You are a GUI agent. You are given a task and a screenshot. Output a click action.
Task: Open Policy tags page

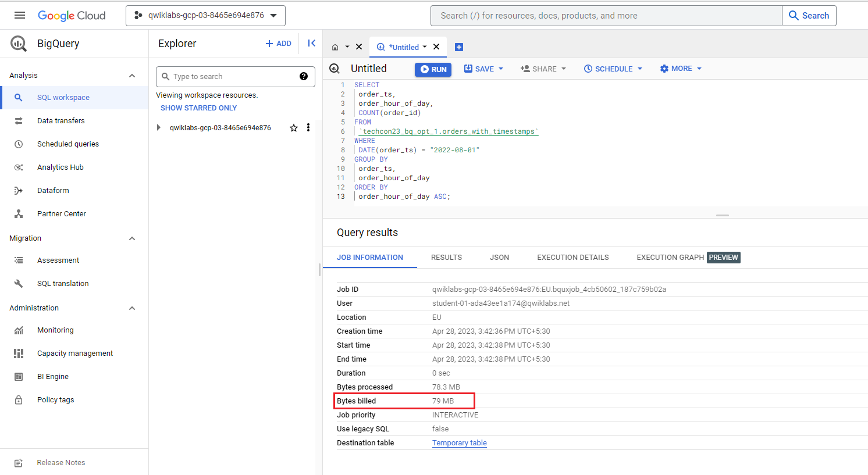(x=74, y=400)
